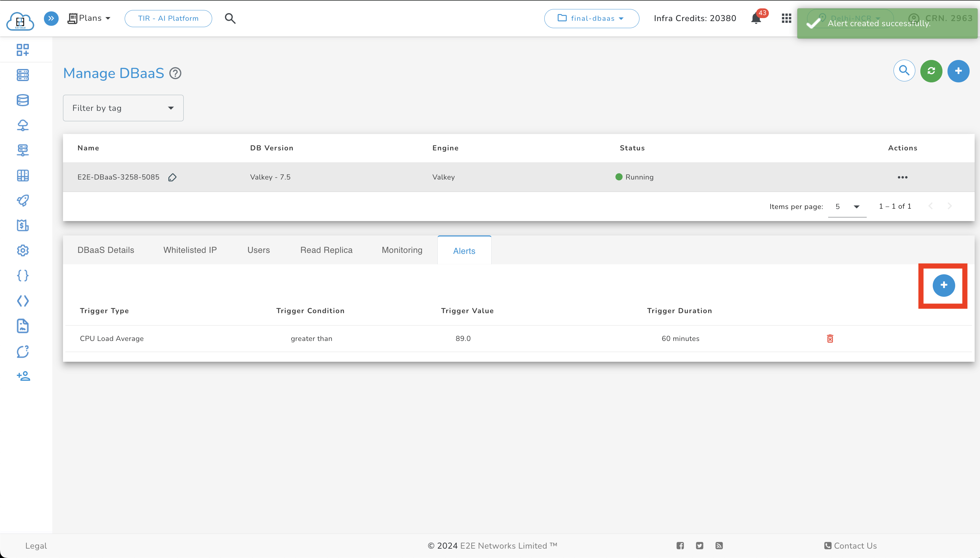Open the rocket sidebar icon
Viewport: 980px width, 558px height.
pyautogui.click(x=22, y=200)
